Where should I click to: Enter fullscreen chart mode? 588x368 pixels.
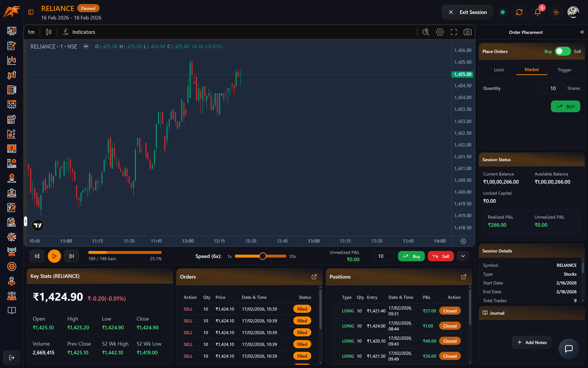click(x=454, y=32)
